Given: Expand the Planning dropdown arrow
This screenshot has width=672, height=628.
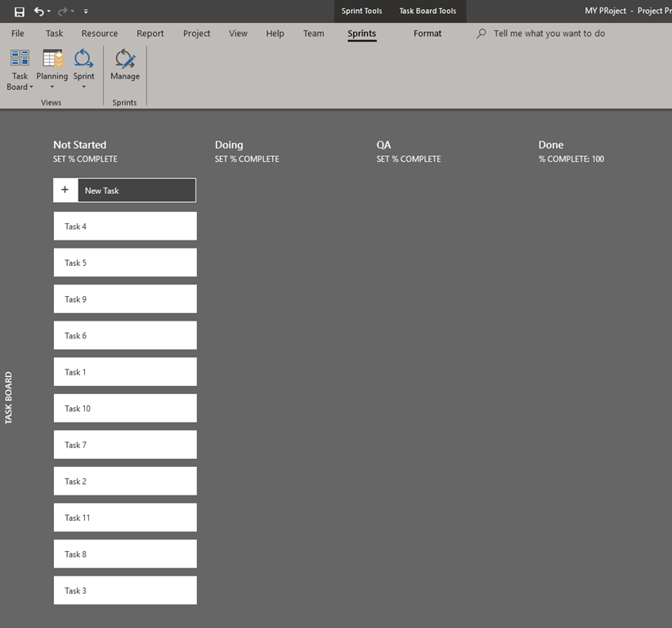Looking at the screenshot, I should pyautogui.click(x=52, y=87).
